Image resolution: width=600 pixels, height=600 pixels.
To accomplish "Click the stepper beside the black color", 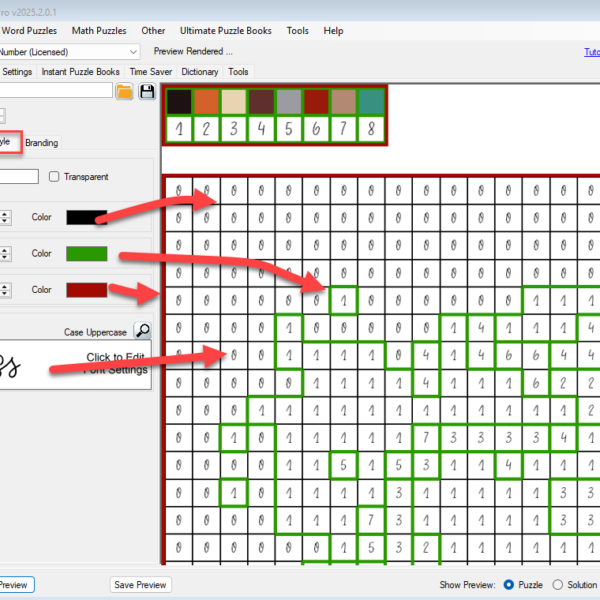I will click(x=4, y=217).
